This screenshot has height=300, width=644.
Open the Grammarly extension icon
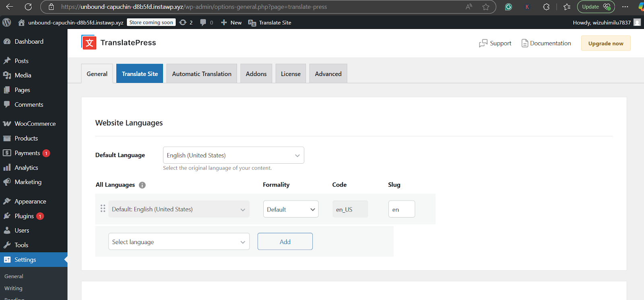(x=508, y=7)
